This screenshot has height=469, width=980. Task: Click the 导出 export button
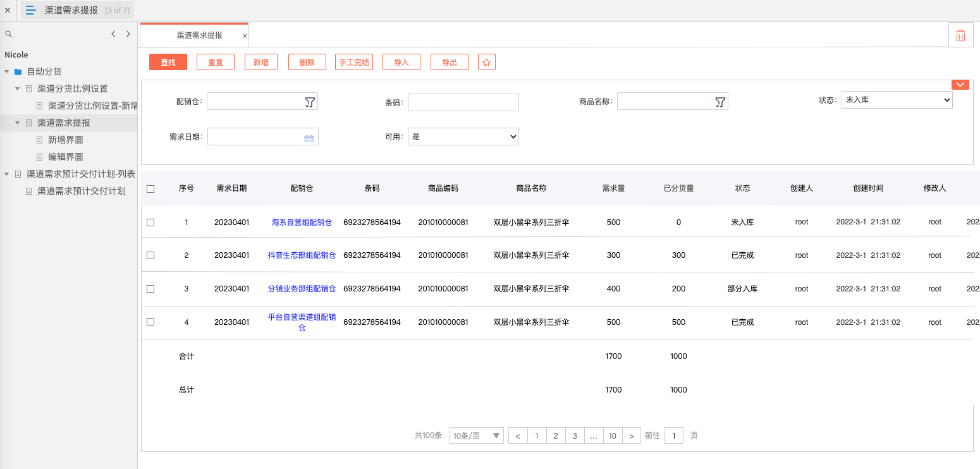450,62
